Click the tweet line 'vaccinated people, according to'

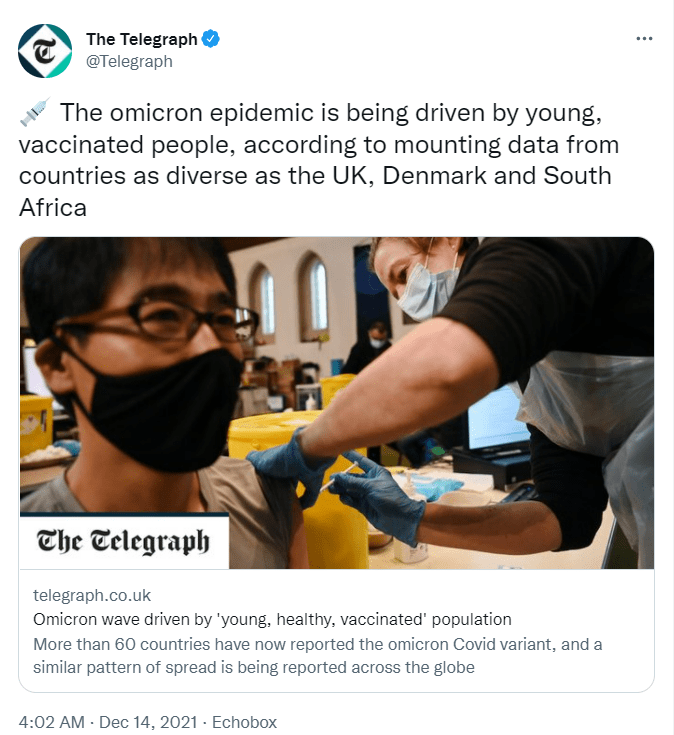(x=319, y=144)
